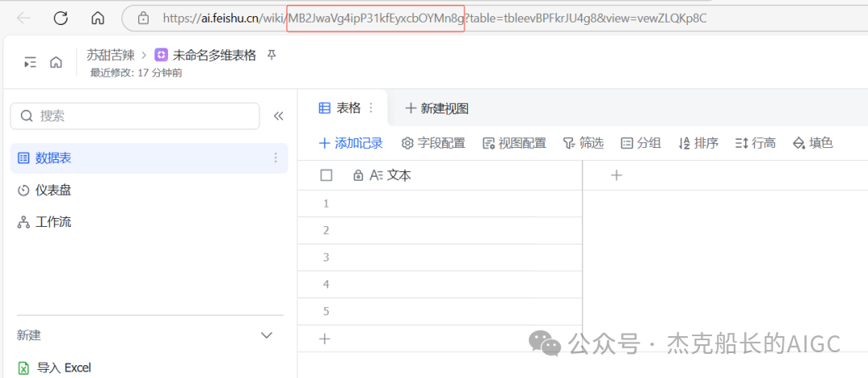868x378 pixels.
Task: Click the lock icon in address bar
Action: pos(143,18)
